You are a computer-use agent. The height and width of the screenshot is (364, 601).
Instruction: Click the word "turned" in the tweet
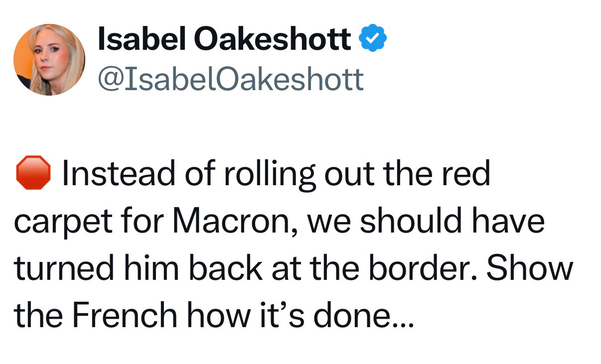pyautogui.click(x=64, y=268)
